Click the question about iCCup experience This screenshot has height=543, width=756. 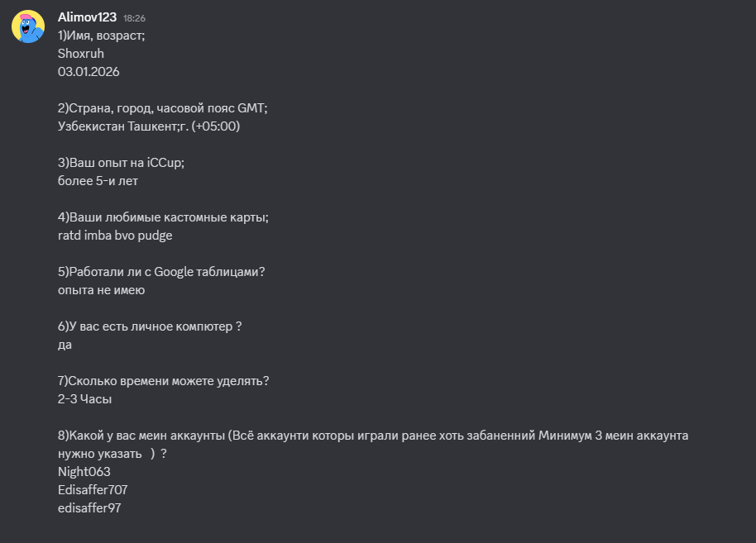click(121, 163)
